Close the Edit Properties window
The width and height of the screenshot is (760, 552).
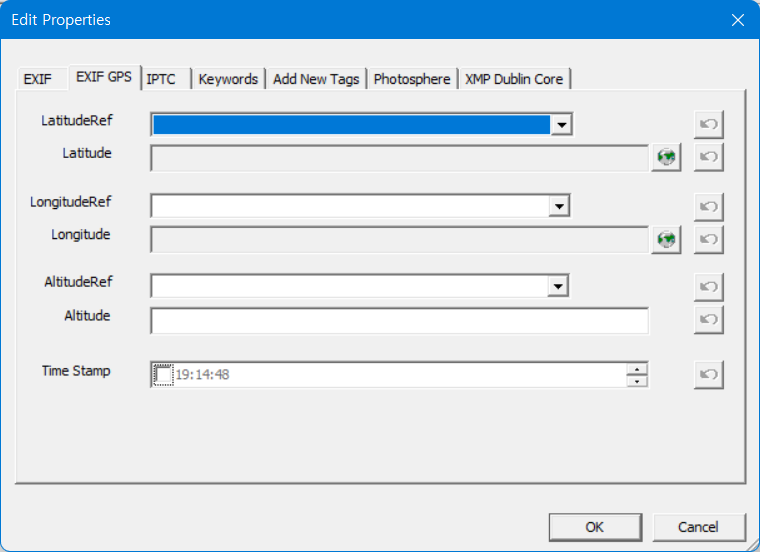738,20
